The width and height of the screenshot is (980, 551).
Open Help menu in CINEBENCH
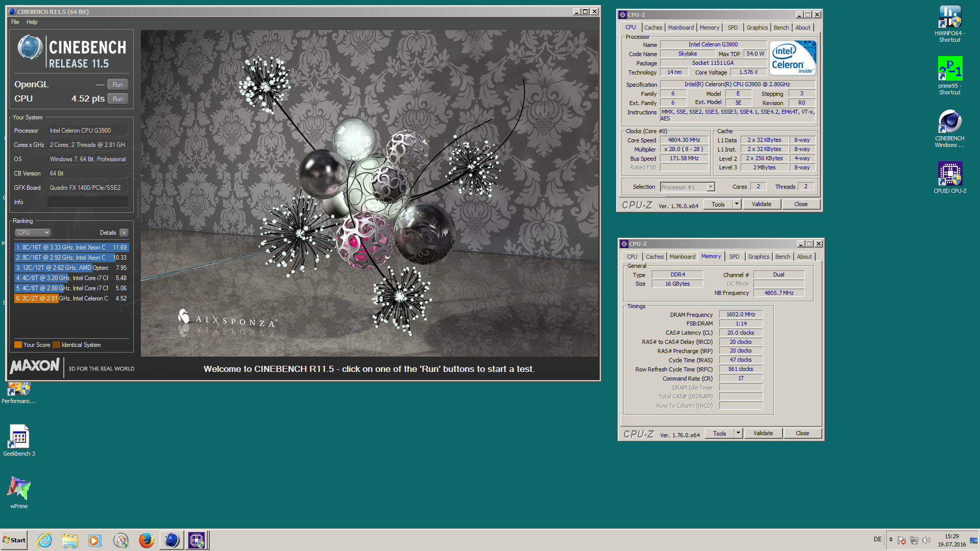tap(32, 22)
